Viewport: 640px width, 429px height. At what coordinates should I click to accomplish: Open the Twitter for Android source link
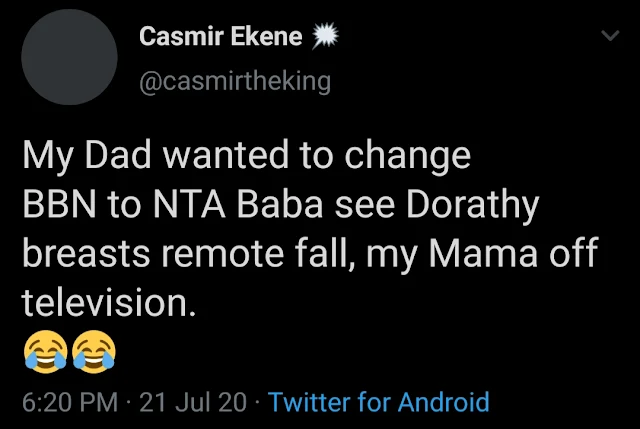(379, 402)
